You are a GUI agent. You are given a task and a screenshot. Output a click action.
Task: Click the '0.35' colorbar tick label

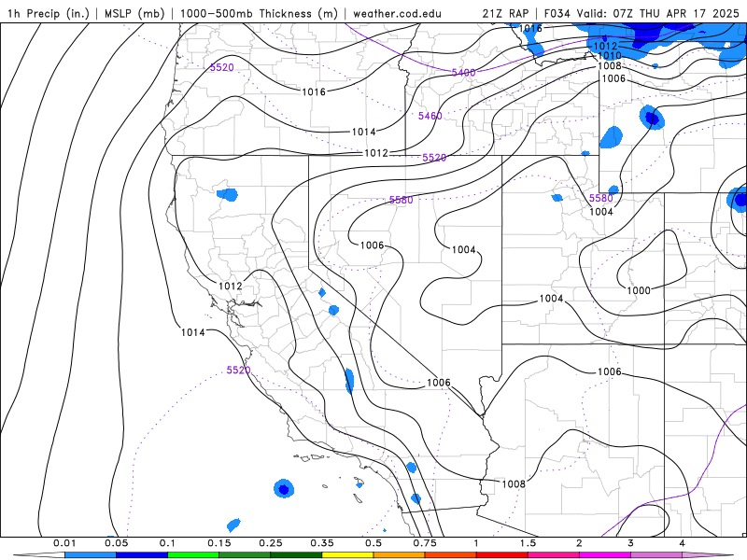pos(322,543)
